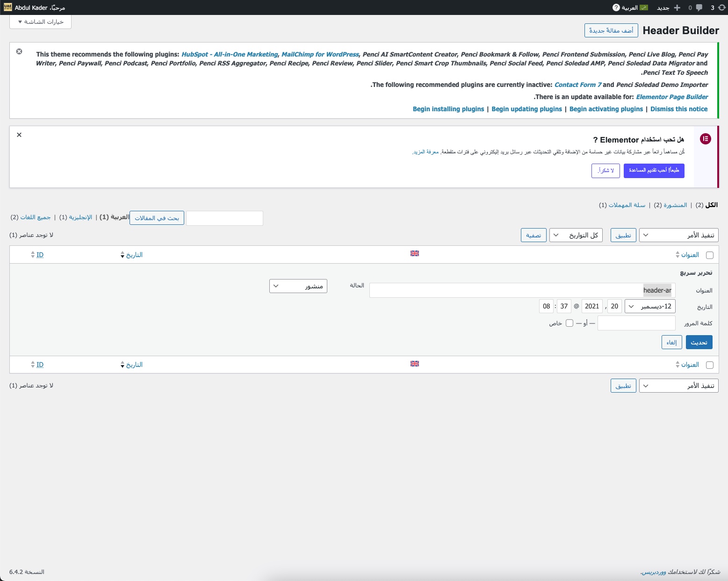Image resolution: width=728 pixels, height=581 pixels.
Task: Open the top تنفيذ الأمر bulk actions dropdown
Action: click(x=678, y=235)
